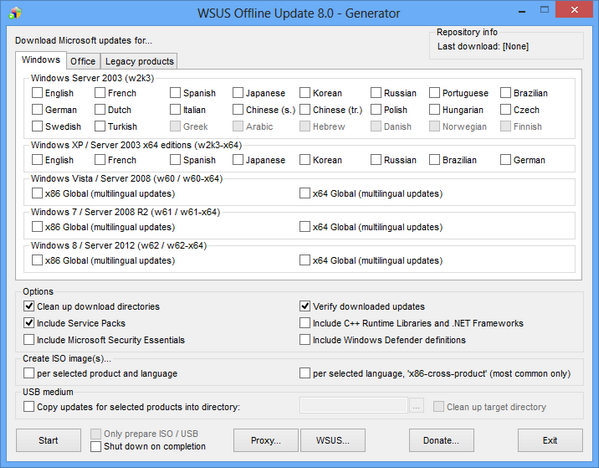Image resolution: width=599 pixels, height=468 pixels.
Task: Enable the Polish checkbox
Action: [x=376, y=110]
